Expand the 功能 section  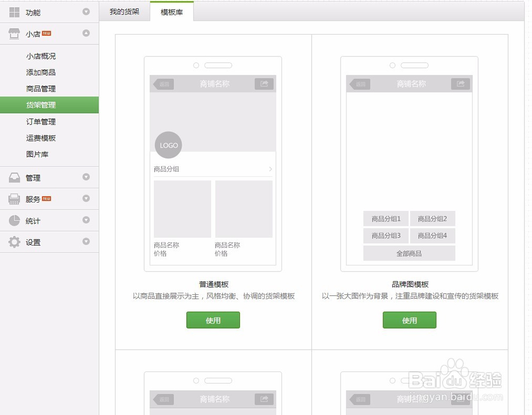[x=86, y=12]
